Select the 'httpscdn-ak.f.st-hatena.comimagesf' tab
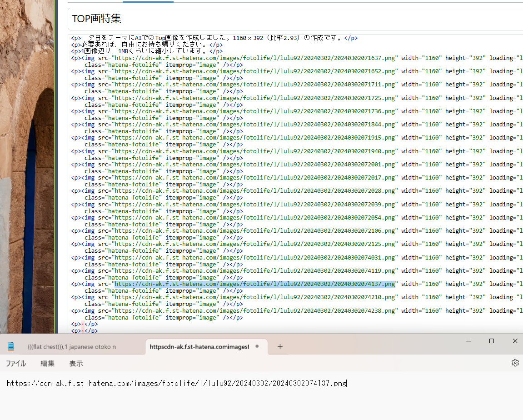 coord(199,347)
